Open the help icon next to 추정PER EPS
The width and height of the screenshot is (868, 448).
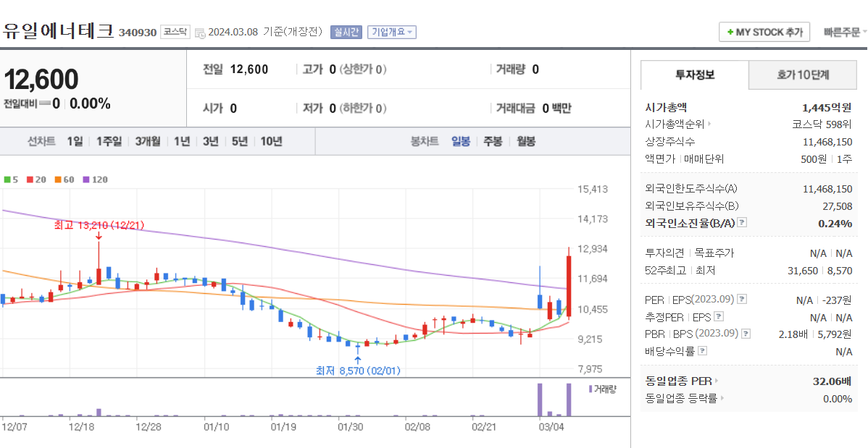719,317
